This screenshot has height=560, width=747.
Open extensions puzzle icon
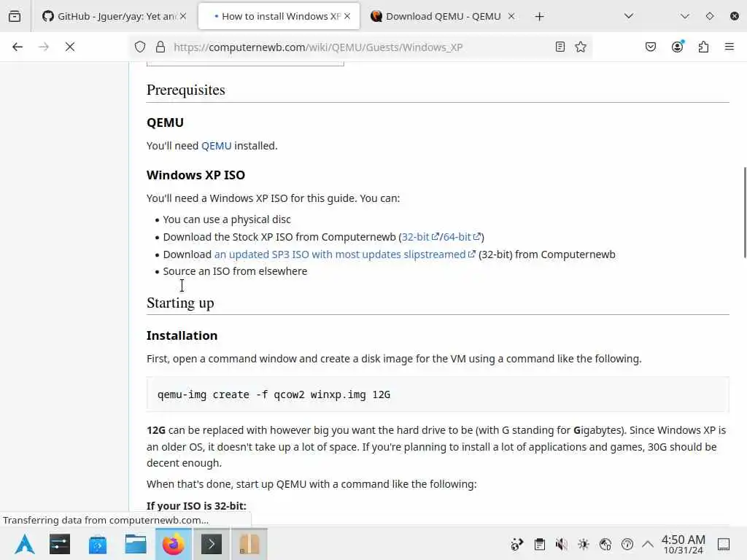[x=703, y=47]
